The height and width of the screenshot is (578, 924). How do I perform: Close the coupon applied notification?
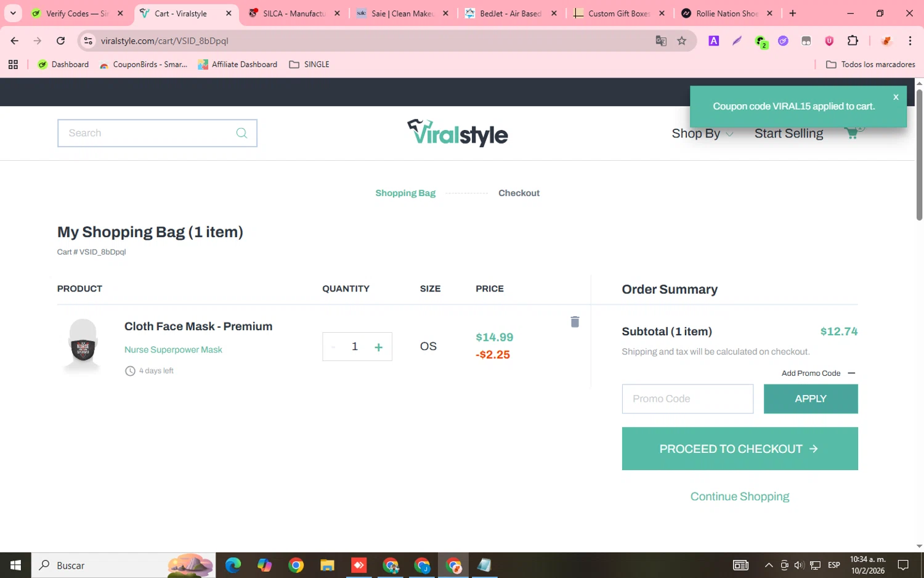click(x=896, y=97)
